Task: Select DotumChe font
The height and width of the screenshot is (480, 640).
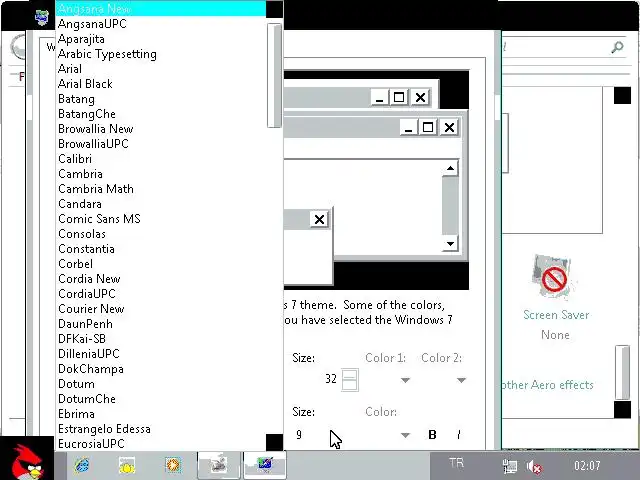Action: [x=161, y=399]
